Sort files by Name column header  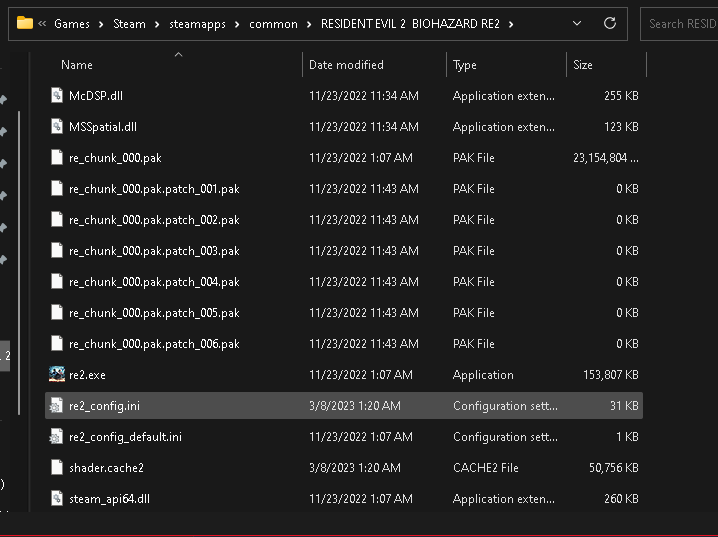(x=77, y=65)
